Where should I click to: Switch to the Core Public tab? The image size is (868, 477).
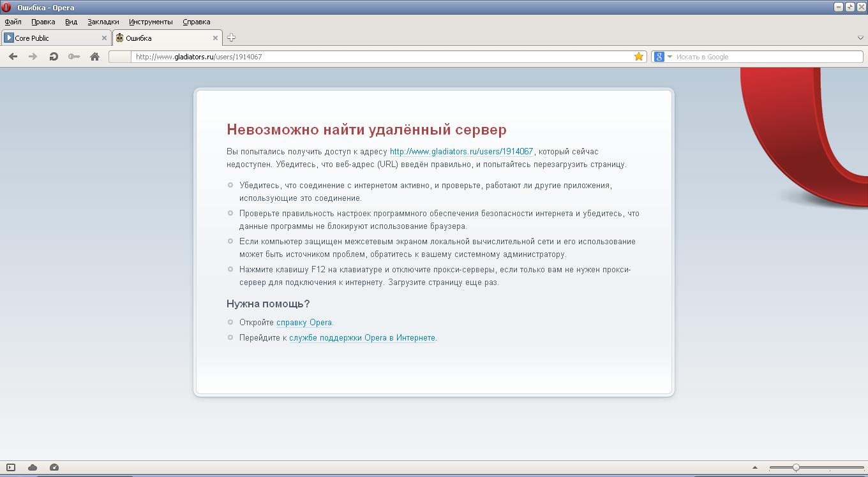[x=51, y=38]
